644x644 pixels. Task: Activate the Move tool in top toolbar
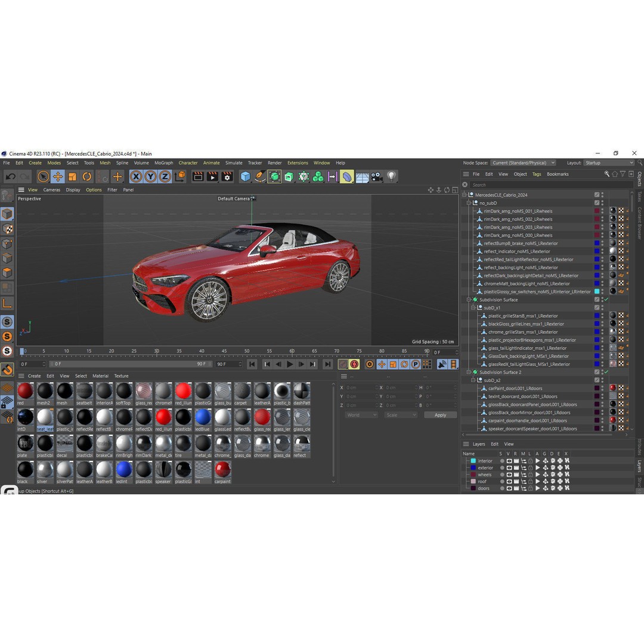tap(58, 177)
